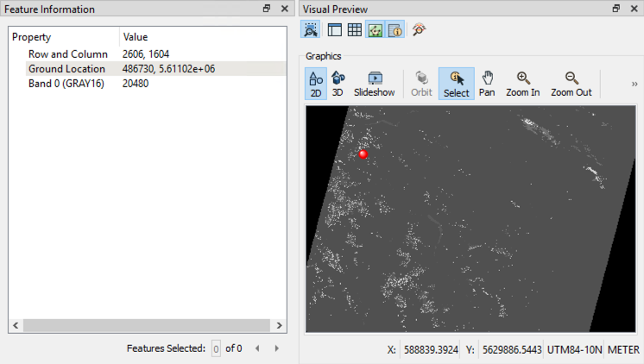Click the red marker on the raster
The height and width of the screenshot is (364, 644).
[363, 154]
